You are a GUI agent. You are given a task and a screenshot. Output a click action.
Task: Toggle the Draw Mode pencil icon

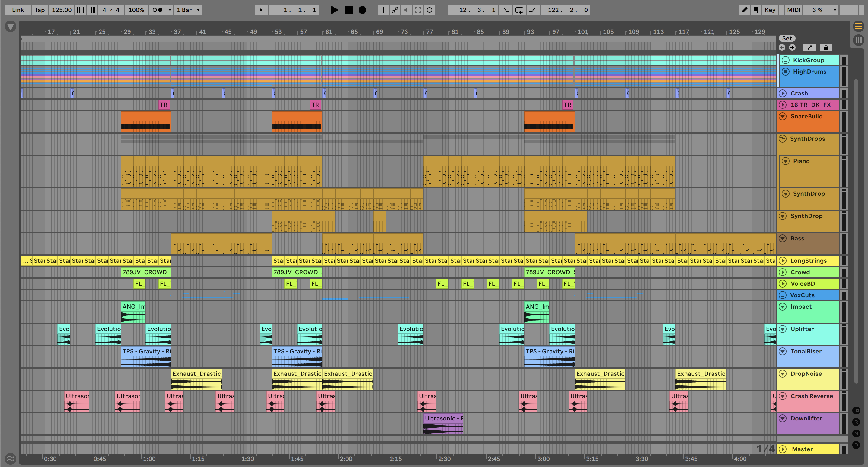(x=744, y=10)
